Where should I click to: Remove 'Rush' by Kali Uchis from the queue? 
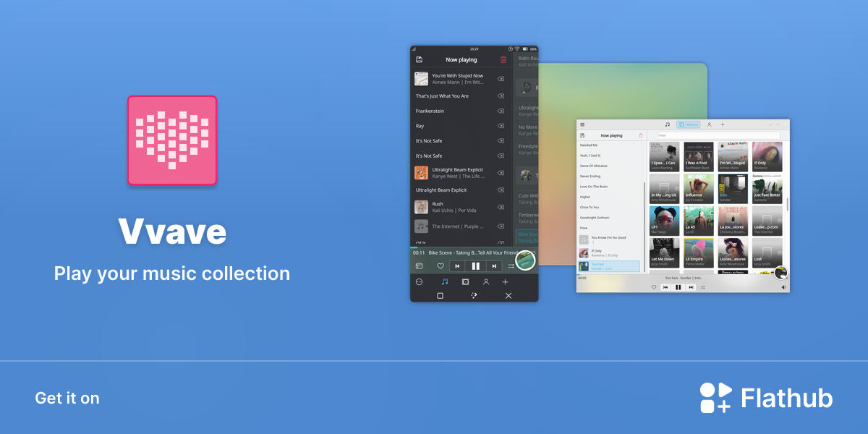point(501,207)
